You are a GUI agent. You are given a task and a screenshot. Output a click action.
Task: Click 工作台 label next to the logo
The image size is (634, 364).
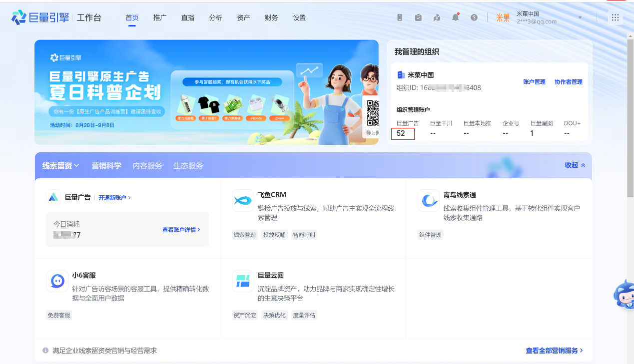[x=89, y=18]
